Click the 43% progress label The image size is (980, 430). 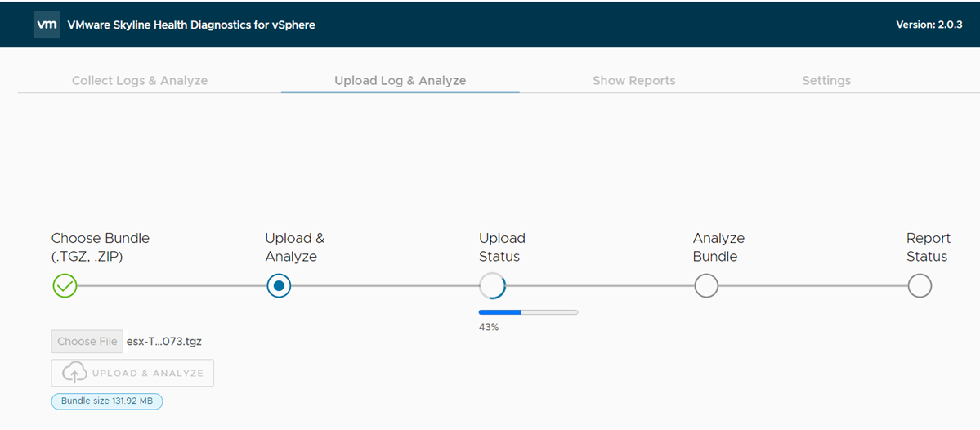click(x=489, y=327)
